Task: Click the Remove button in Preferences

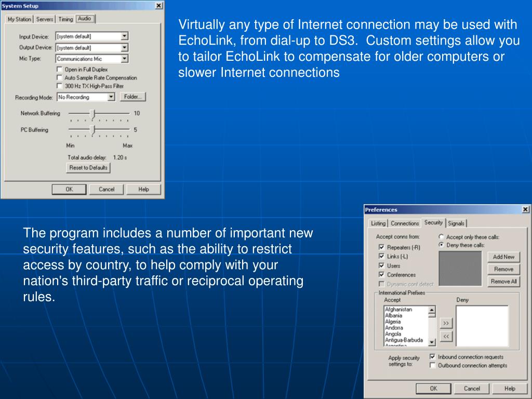Action: 503,269
